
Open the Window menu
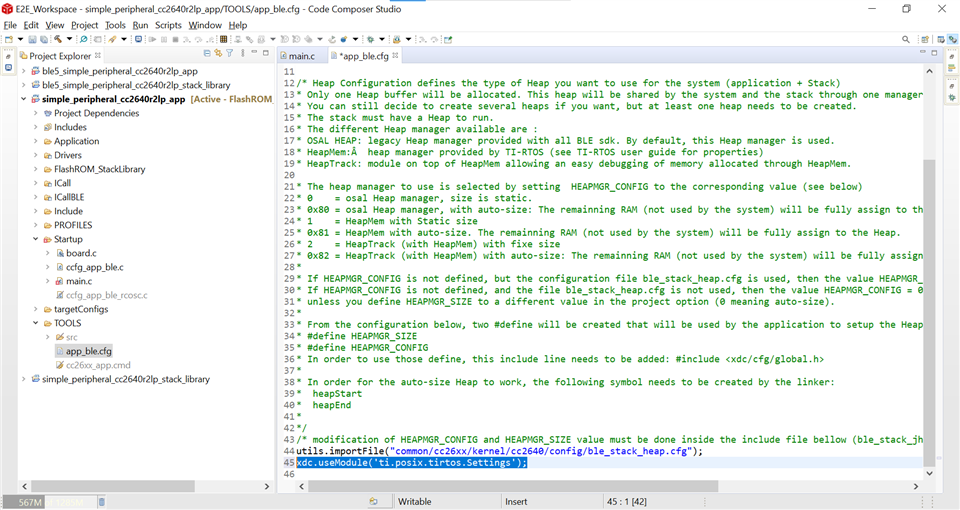(x=204, y=25)
